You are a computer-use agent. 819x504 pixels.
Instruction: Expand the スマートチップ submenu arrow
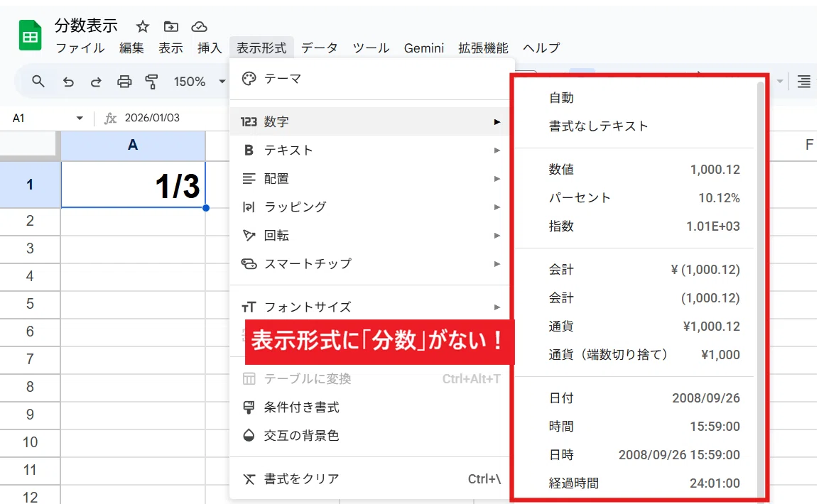(497, 264)
